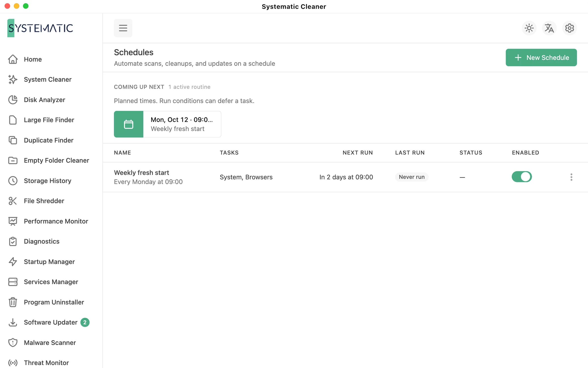Click the Systematic logo
This screenshot has height=368, width=588.
(x=40, y=28)
